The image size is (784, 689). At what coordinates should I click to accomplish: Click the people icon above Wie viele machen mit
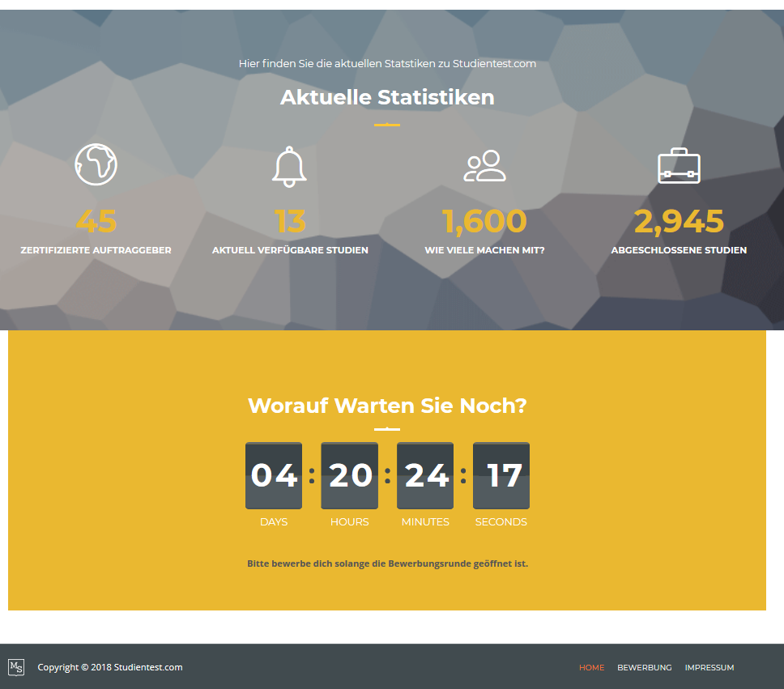pos(484,165)
